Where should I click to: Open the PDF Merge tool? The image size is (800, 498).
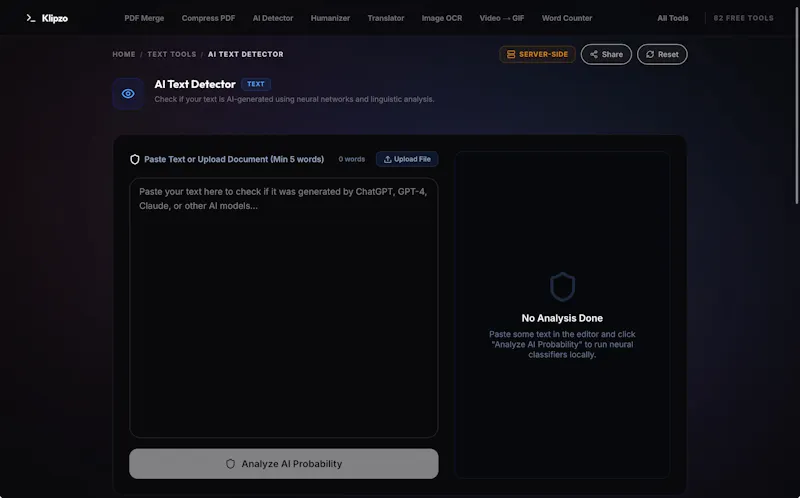144,18
